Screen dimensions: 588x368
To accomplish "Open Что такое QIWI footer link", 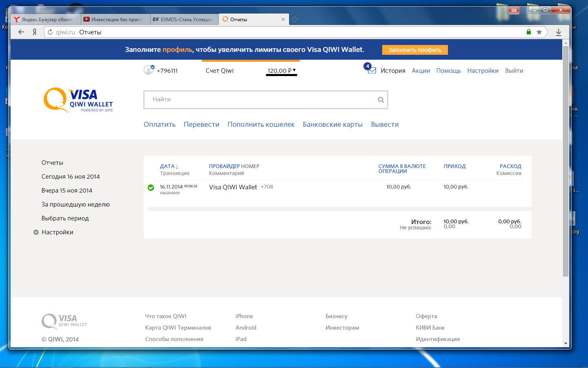I will [166, 316].
